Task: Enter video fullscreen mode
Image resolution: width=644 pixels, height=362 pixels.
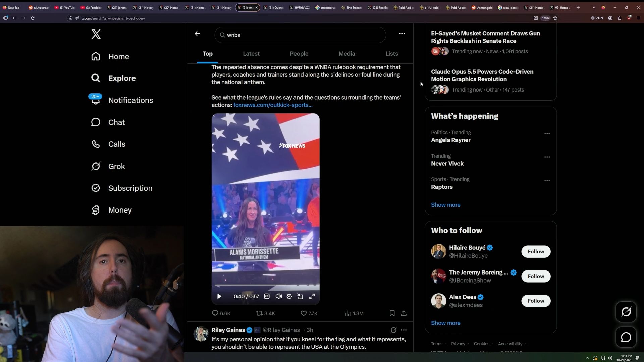Action: 312,296
